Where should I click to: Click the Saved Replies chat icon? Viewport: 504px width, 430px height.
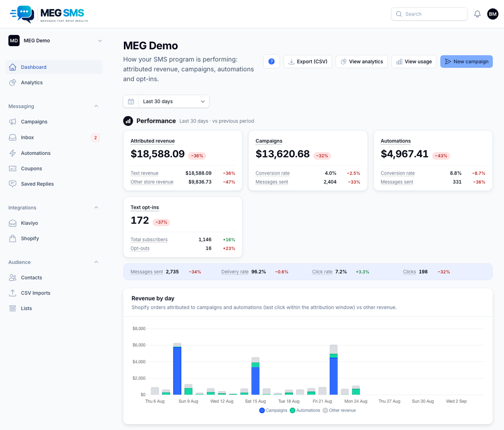click(13, 184)
